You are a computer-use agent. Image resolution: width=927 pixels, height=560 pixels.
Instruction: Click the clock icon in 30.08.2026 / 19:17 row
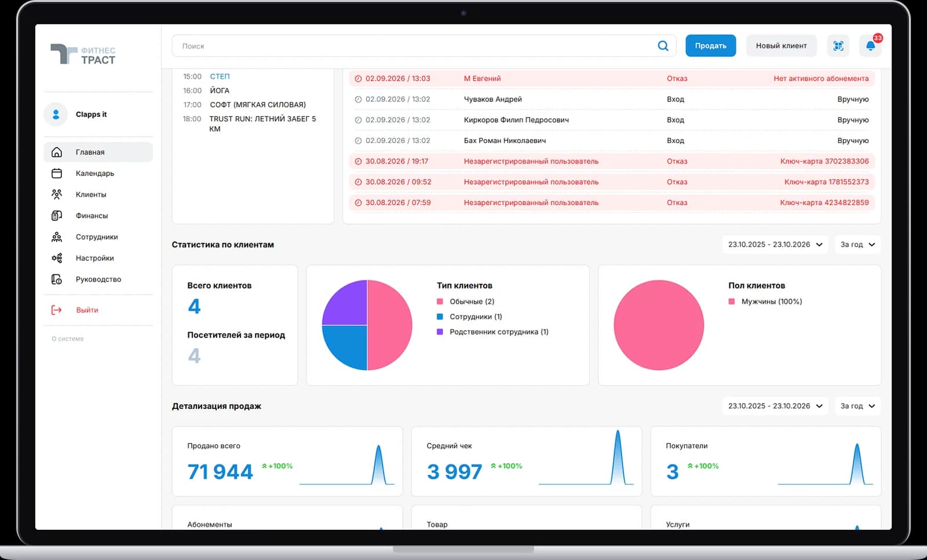click(x=358, y=162)
